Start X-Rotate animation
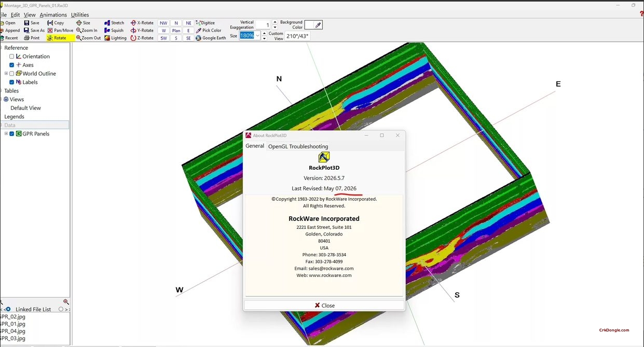The height and width of the screenshot is (347, 644). 142,23
